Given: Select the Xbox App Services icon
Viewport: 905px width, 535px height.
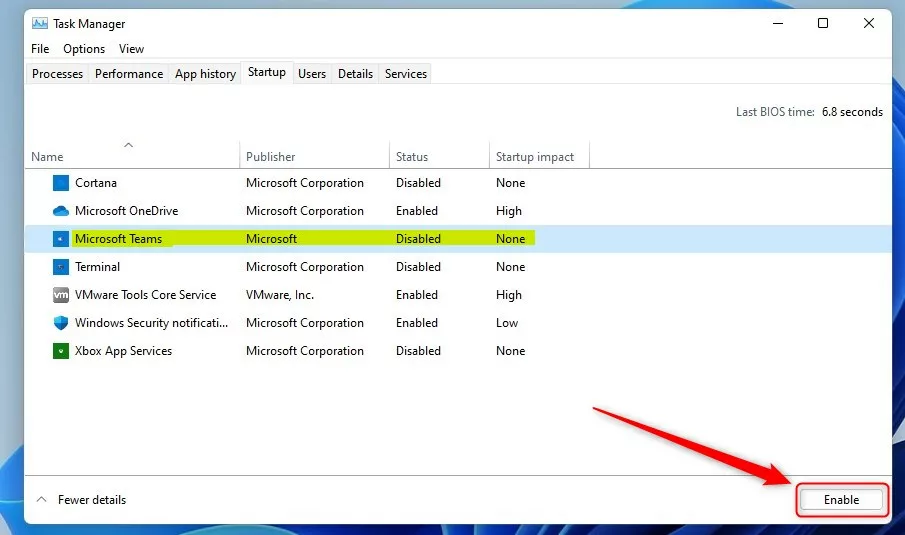Looking at the screenshot, I should (61, 351).
